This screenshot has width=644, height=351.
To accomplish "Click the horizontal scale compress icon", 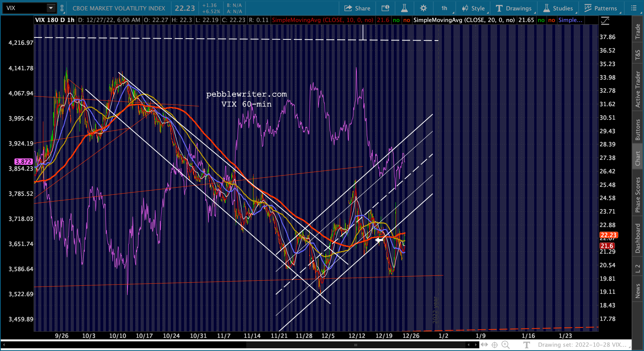I will click(x=484, y=345).
